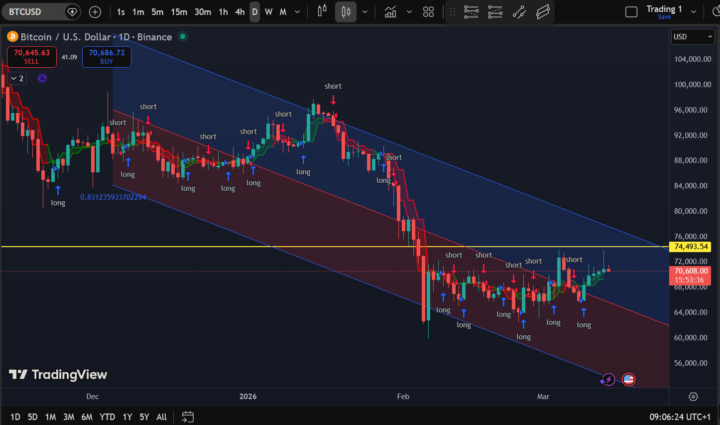Click the 41.09 spread value

pyautogui.click(x=69, y=57)
